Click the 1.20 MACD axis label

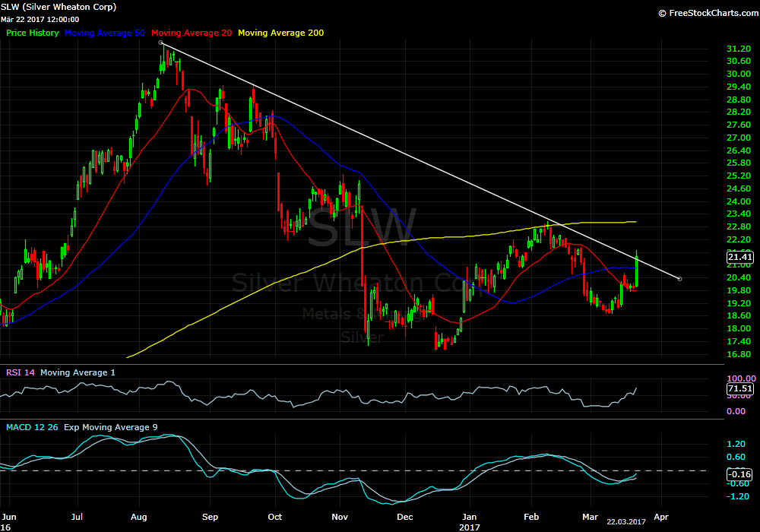pyautogui.click(x=736, y=445)
